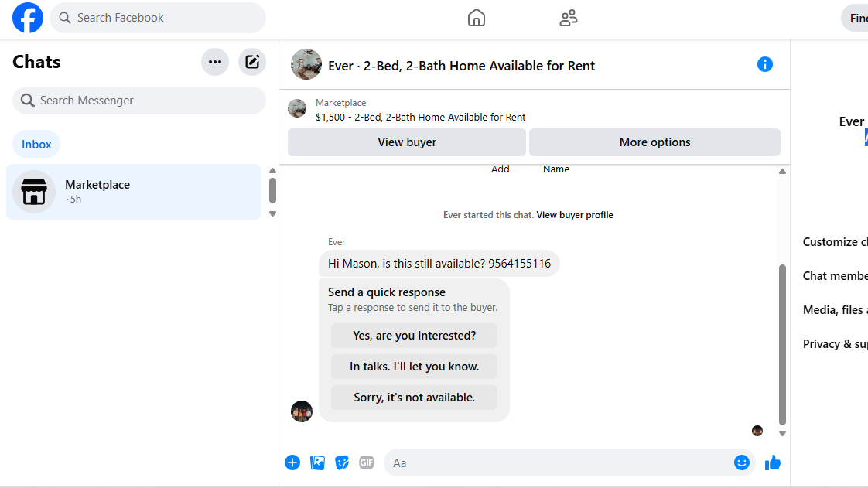This screenshot has width=868, height=488.
Task: Click the chat list scrollbar down arrow
Action: (272, 213)
